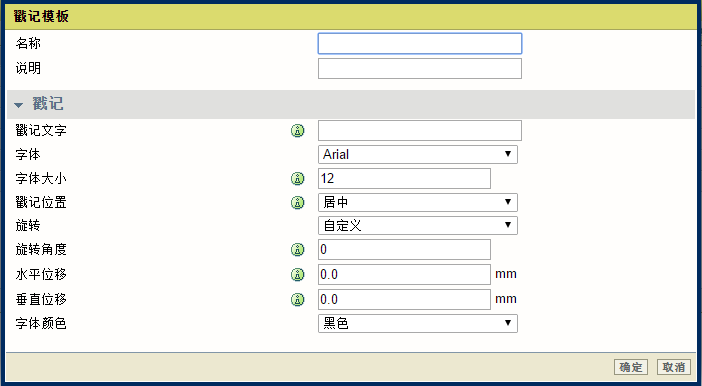Click the info icon beside 字体大小
The image size is (702, 386).
click(x=298, y=179)
